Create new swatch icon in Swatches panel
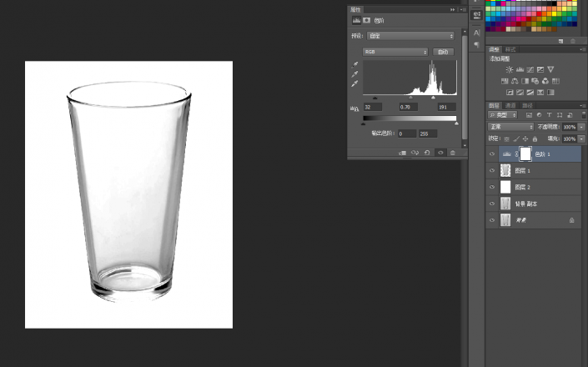 tap(560, 41)
